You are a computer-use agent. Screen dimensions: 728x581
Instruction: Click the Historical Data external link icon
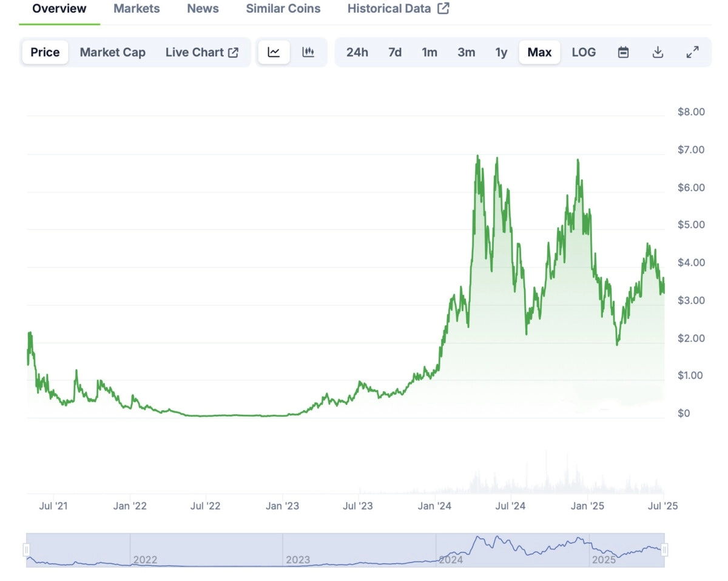(x=443, y=8)
